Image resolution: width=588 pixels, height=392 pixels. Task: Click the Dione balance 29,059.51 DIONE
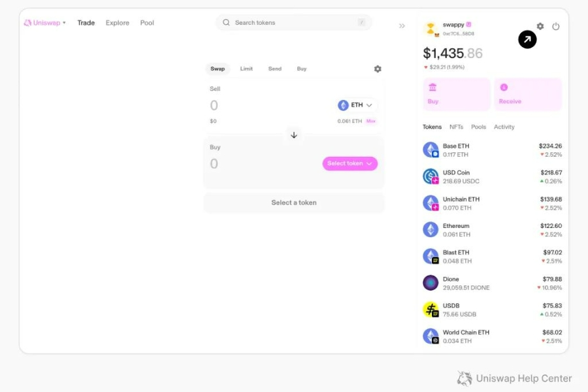coord(466,287)
